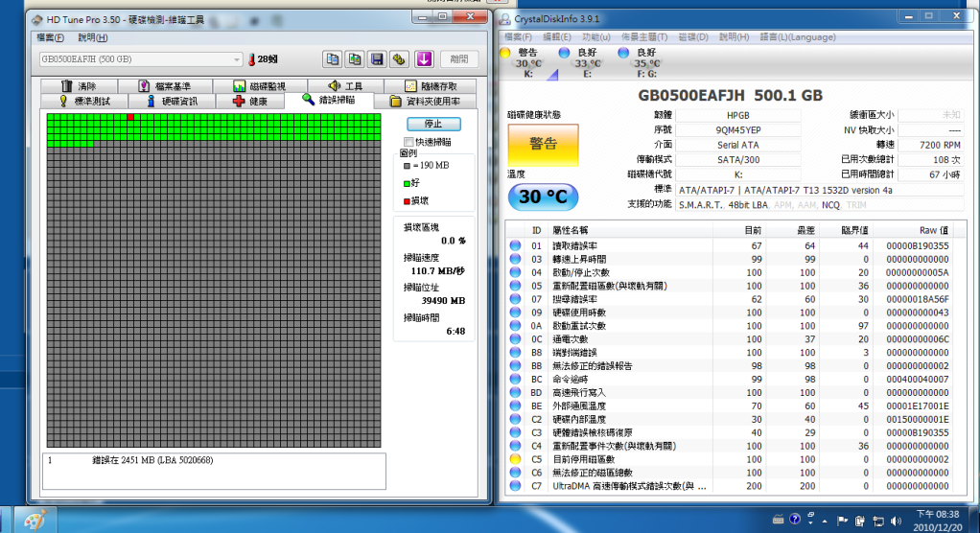The image size is (980, 533).
Task: Open HD Tune options gear icon
Action: click(399, 59)
